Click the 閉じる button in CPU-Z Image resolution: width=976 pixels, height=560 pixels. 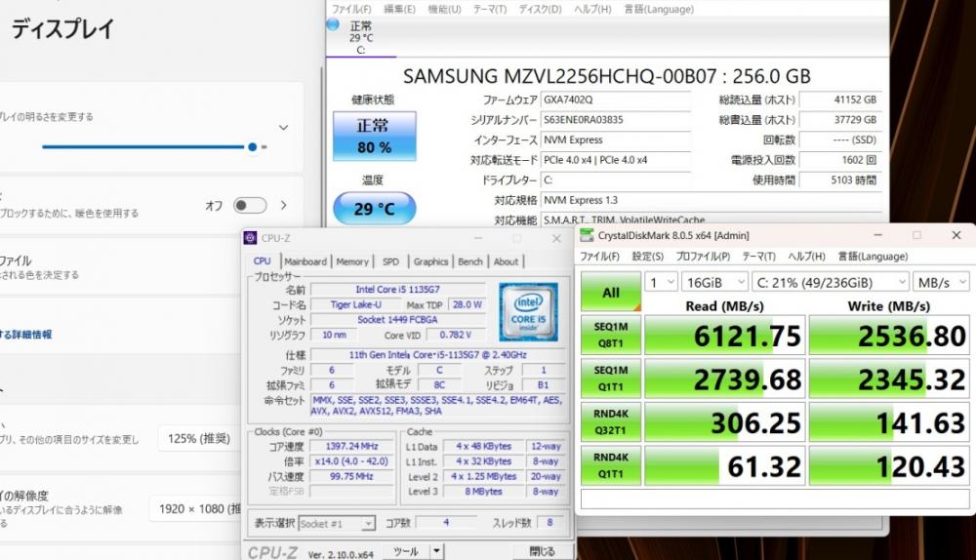542,551
